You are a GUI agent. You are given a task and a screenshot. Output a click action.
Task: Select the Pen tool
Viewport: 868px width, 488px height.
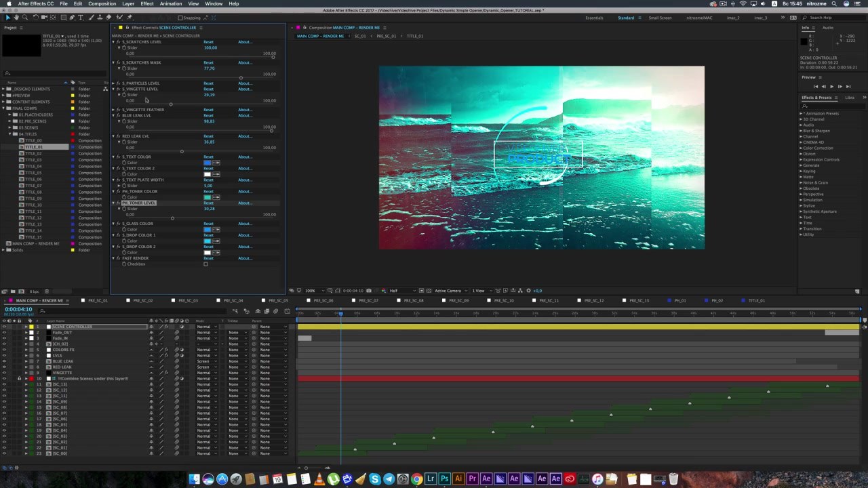(x=72, y=18)
